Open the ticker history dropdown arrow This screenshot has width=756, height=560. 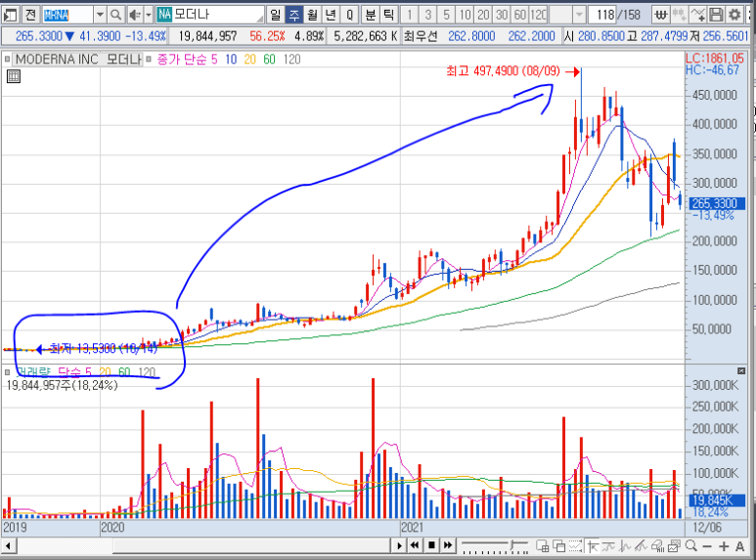[x=100, y=15]
